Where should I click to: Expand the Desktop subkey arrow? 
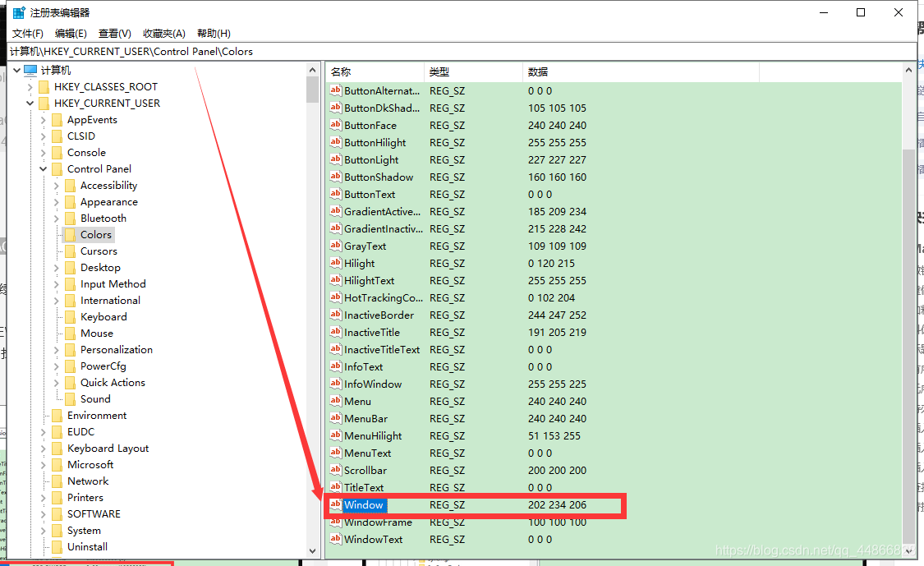click(56, 268)
